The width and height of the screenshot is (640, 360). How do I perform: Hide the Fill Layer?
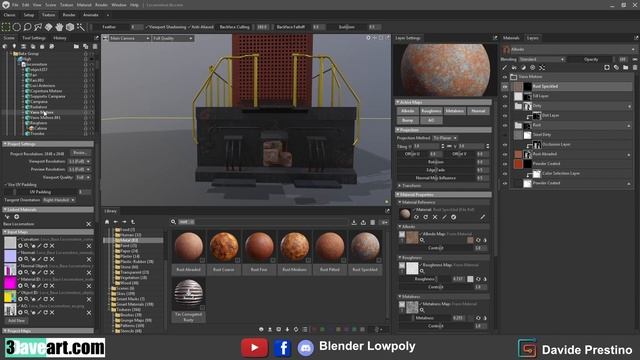coord(505,96)
